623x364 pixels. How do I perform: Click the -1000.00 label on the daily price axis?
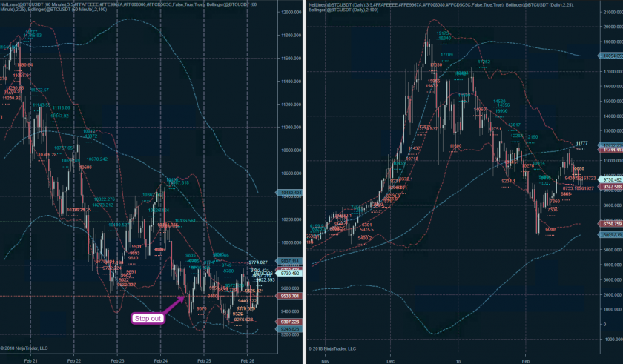tap(613, 340)
